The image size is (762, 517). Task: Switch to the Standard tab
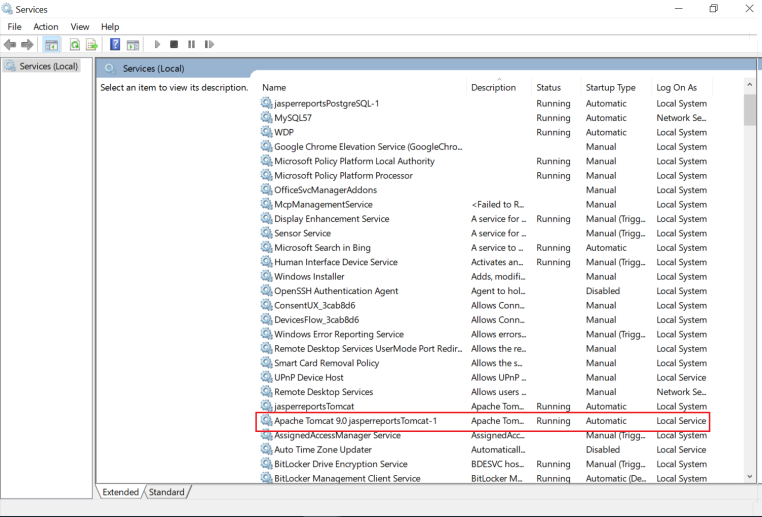point(166,492)
